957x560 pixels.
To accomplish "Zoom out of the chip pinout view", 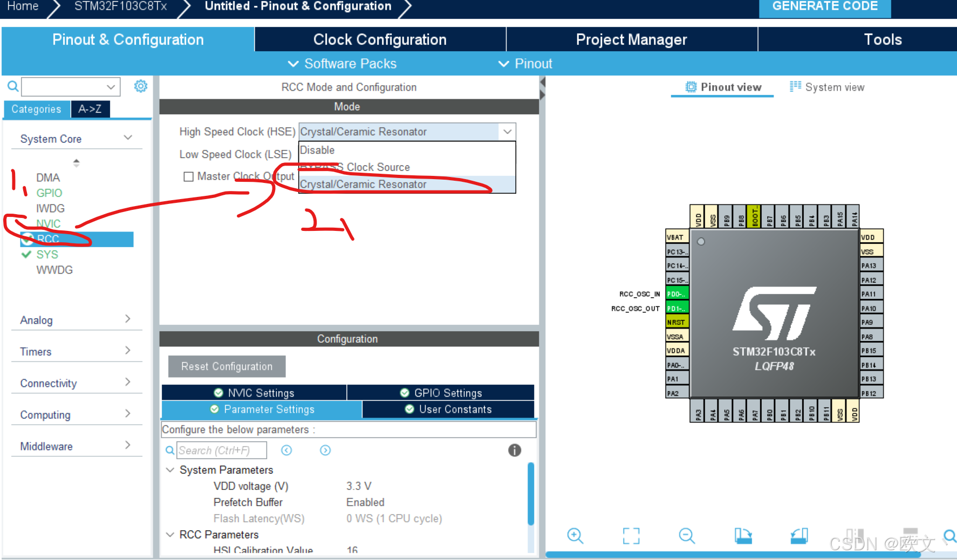I will click(687, 536).
